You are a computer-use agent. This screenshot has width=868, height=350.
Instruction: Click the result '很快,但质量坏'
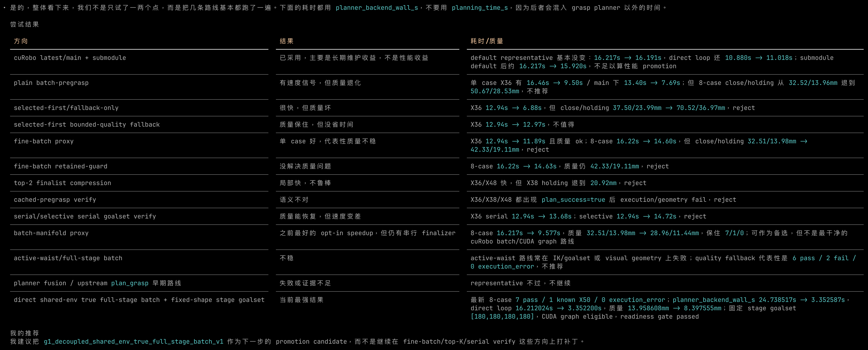coord(305,108)
